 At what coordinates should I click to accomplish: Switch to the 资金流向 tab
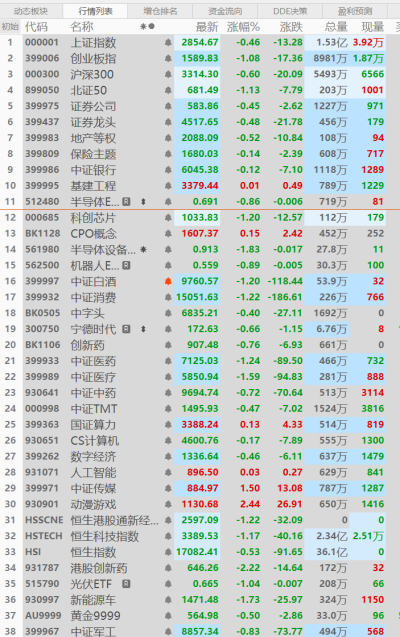pos(225,11)
